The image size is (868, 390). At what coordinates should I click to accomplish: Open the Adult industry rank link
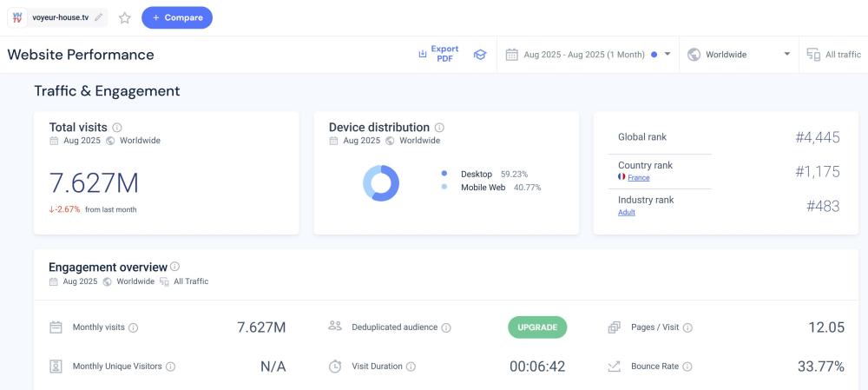(x=626, y=212)
